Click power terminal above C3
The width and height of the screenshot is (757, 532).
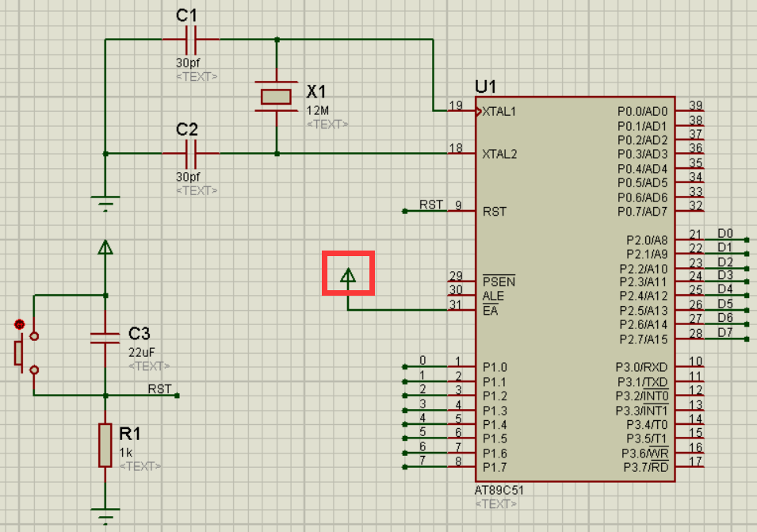105,247
